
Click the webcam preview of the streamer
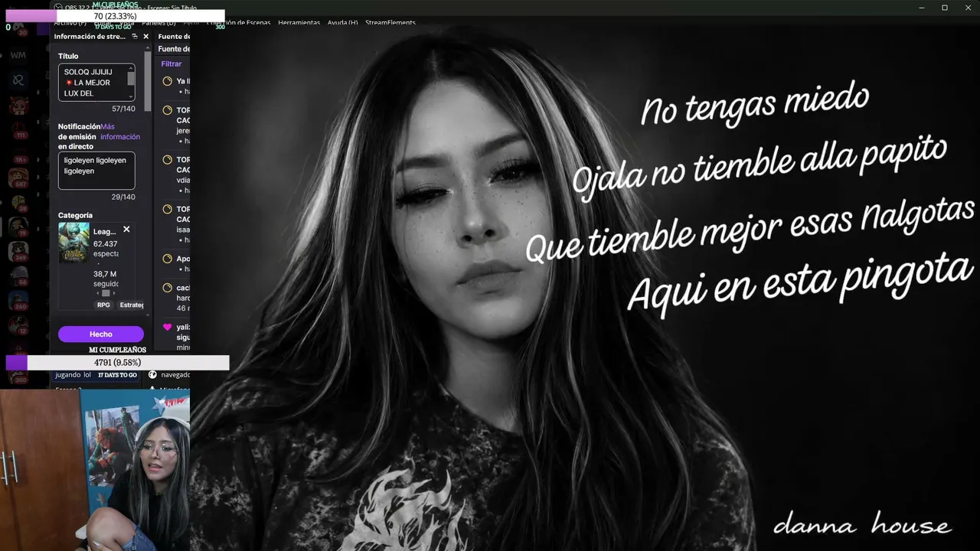pyautogui.click(x=95, y=469)
